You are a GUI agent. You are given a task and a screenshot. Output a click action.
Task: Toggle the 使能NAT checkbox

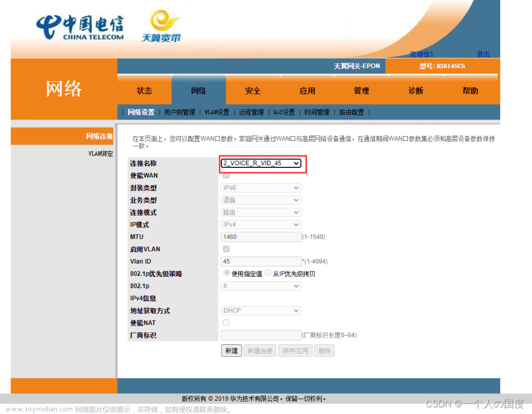226,323
